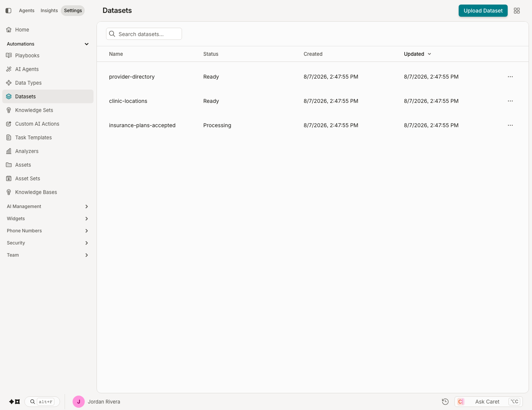Screen dimensions: 532x410
Task: Click the Processing status text
Action: (x=217, y=125)
